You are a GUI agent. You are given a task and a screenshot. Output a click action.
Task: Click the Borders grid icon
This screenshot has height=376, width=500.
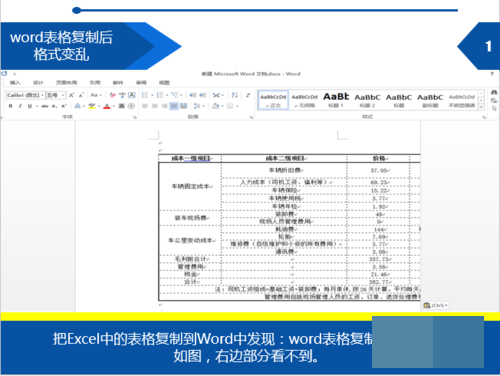tap(230, 106)
